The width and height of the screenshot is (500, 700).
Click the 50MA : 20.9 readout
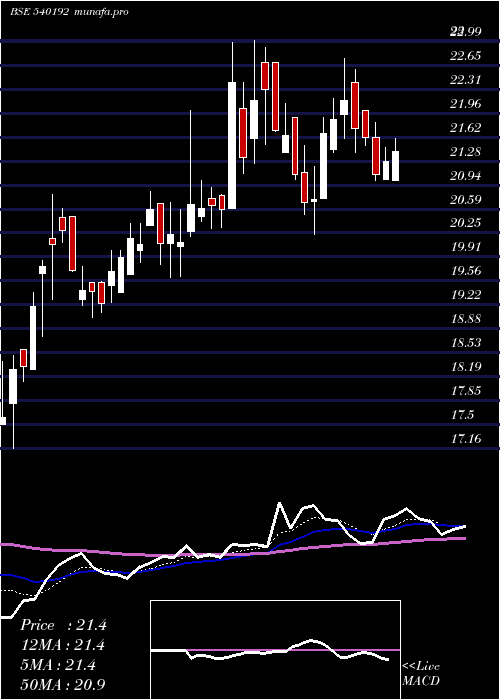coord(63,684)
